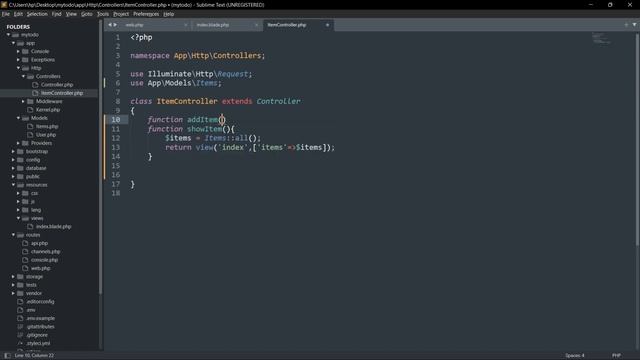Select the lang folder in sidebar
This screenshot has height=360, width=640.
[36, 210]
